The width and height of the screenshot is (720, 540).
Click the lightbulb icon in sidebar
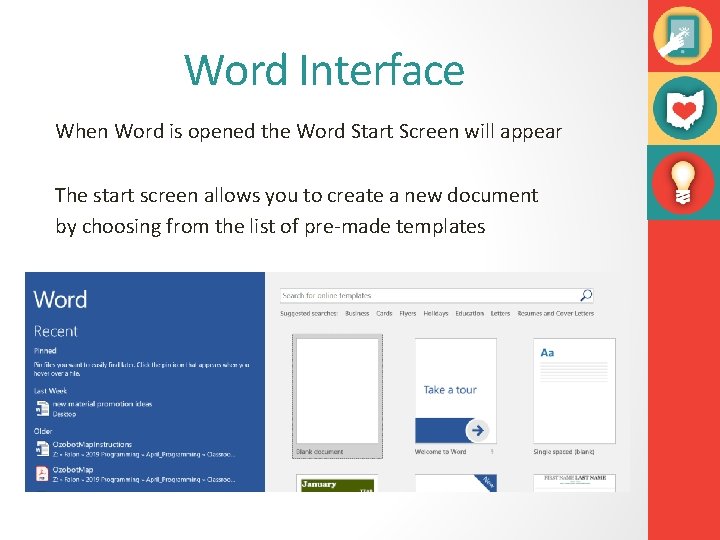pyautogui.click(x=683, y=183)
